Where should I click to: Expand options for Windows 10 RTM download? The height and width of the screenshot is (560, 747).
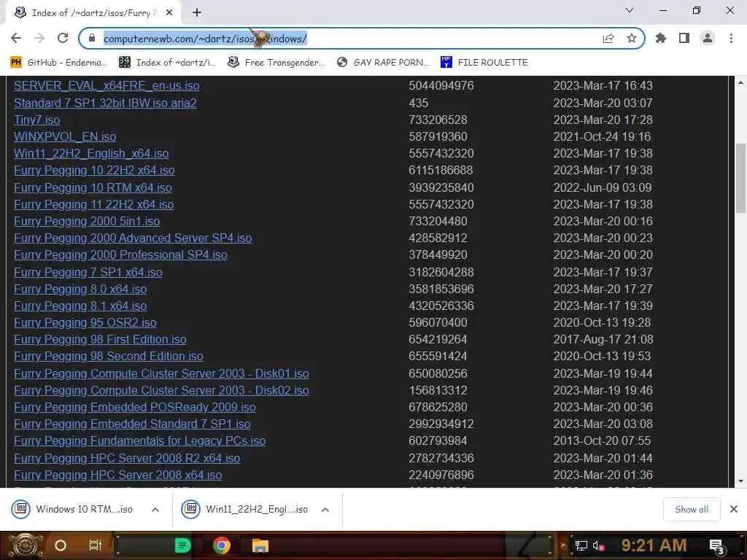155,510
